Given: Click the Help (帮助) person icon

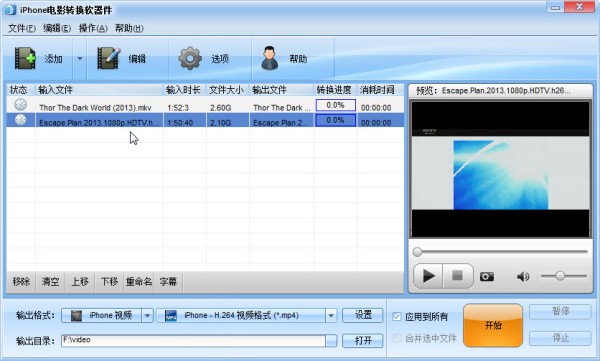Looking at the screenshot, I should [x=270, y=58].
